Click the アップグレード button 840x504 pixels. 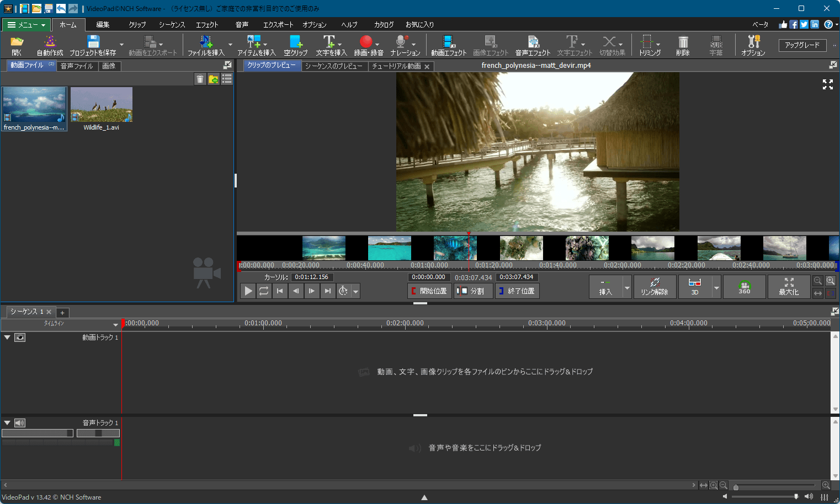click(802, 45)
